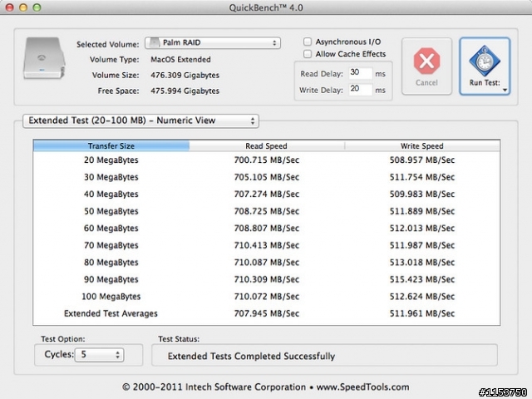Click write speed value 513.018 MB/Sec
This screenshot has height=399, width=532.
(x=422, y=263)
